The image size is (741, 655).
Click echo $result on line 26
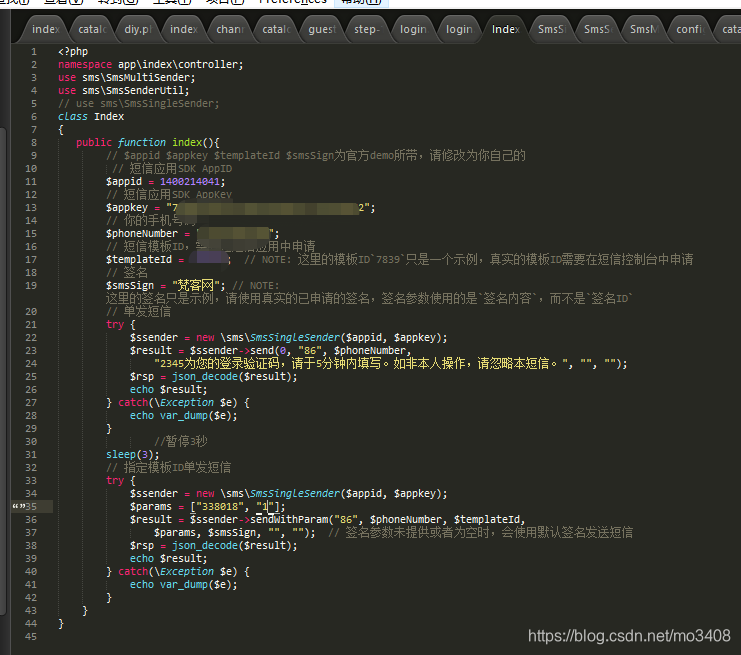168,389
